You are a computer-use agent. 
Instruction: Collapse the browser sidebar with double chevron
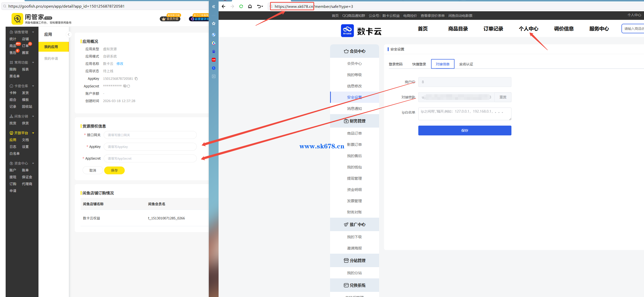coord(213,7)
